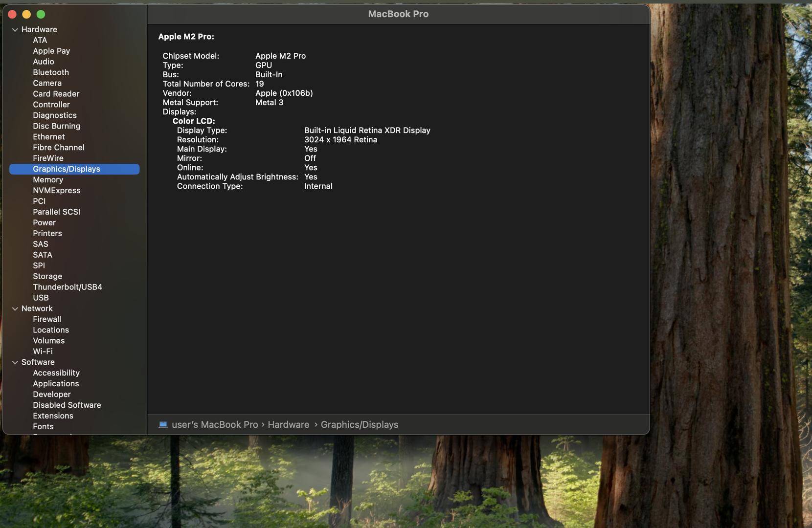Image resolution: width=812 pixels, height=528 pixels.
Task: Show Card Reader information
Action: click(56, 94)
